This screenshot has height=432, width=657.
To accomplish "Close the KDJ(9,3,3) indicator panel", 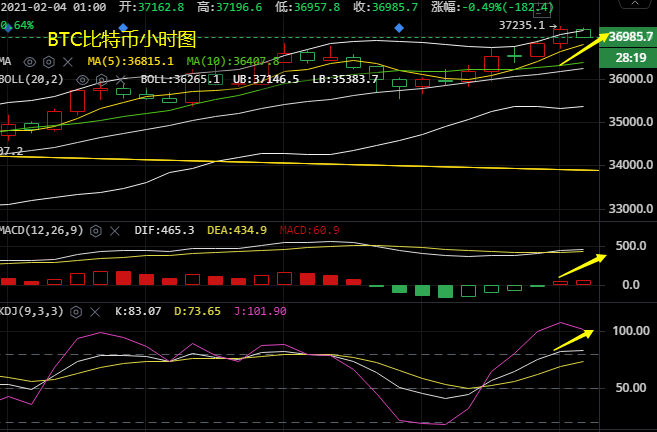I will point(97,311).
